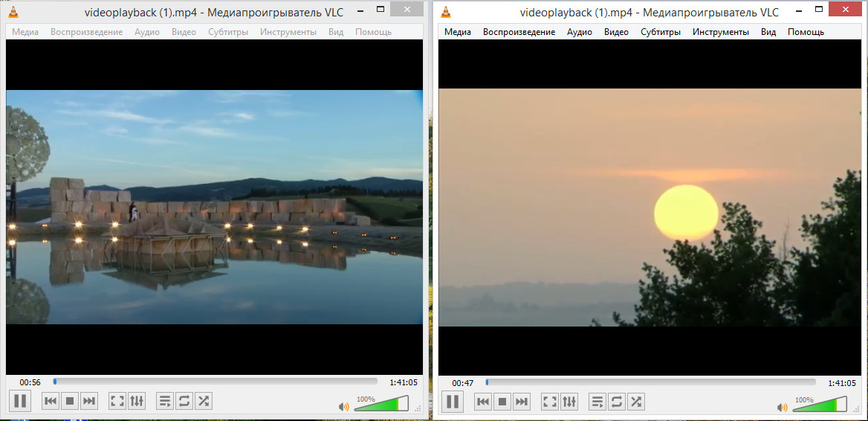Open Воспроизведение menu in the right window
The image size is (868, 421).
pos(519,32)
